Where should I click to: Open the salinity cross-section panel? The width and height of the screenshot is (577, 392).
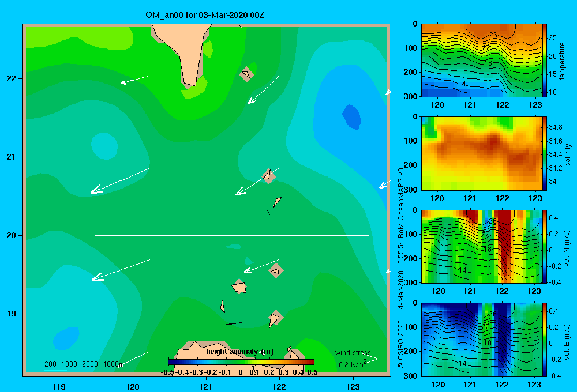point(481,153)
